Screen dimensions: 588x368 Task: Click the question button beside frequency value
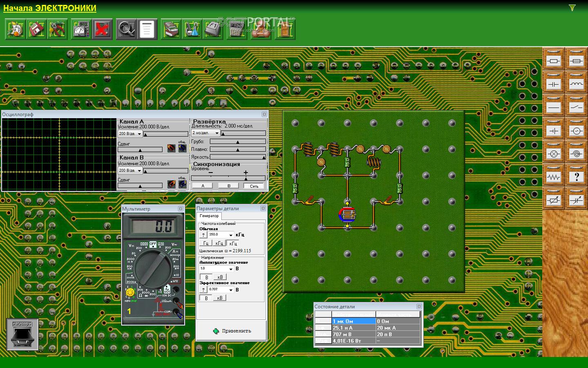click(x=203, y=235)
